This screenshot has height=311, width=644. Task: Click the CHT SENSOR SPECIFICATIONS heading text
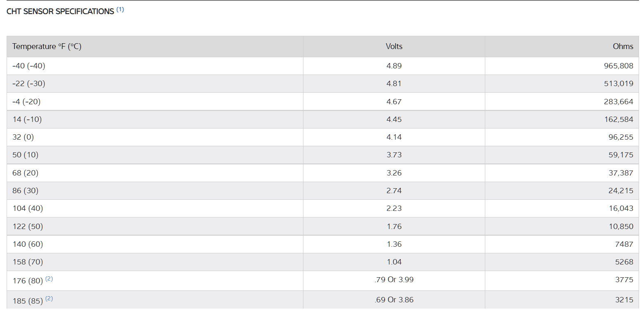(60, 12)
